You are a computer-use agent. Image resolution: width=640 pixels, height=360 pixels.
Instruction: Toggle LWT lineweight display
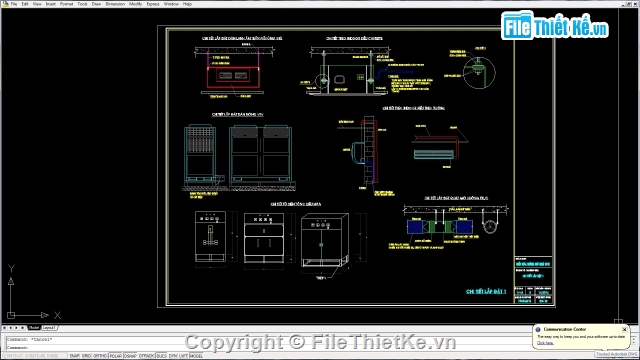(x=183, y=356)
